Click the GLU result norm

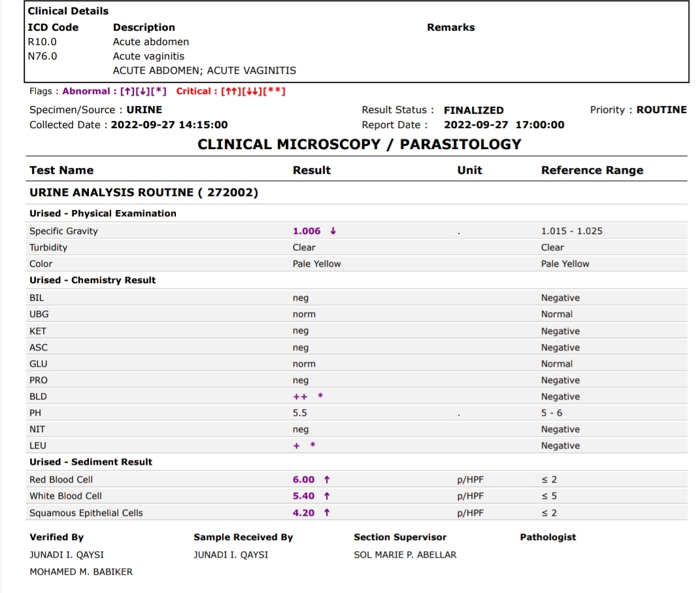(x=304, y=364)
